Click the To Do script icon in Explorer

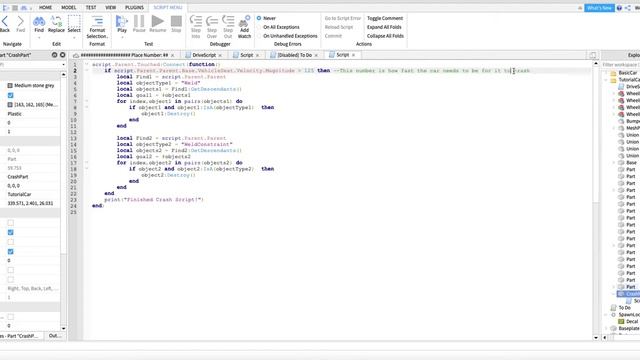(613, 308)
